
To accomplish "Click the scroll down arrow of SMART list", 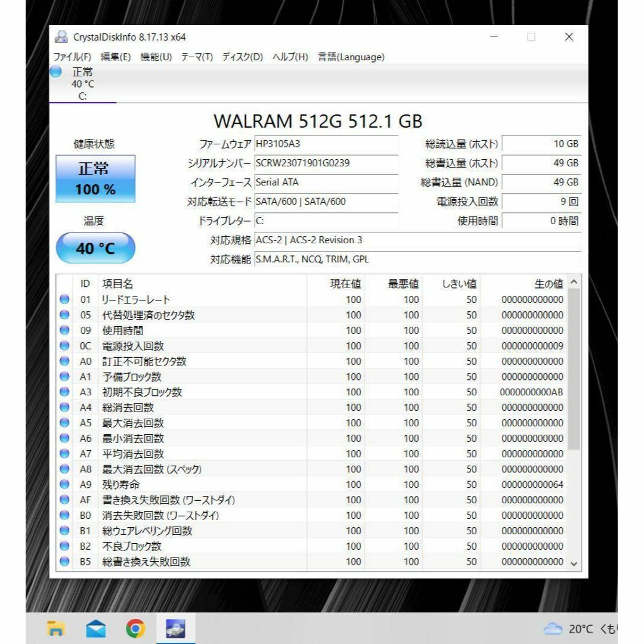I will click(x=574, y=564).
